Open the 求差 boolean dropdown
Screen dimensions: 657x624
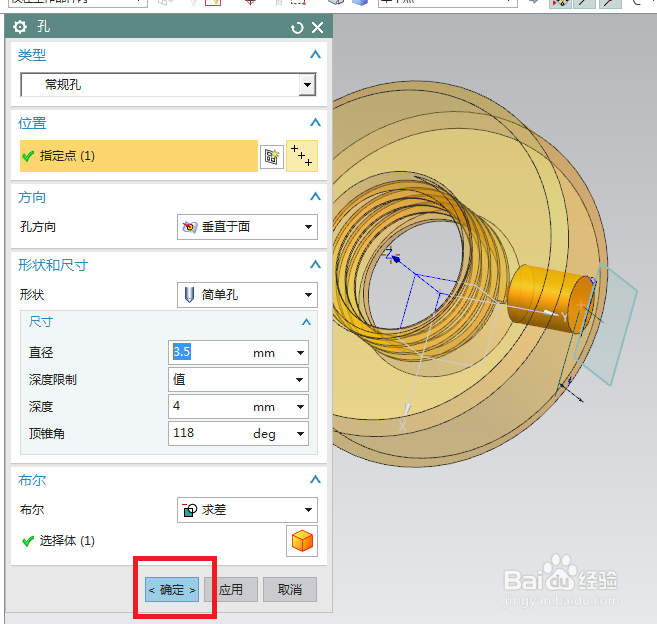[x=247, y=510]
